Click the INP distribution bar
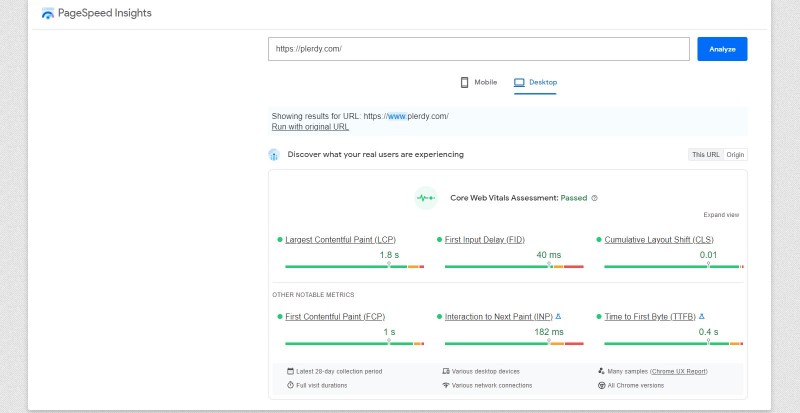Image resolution: width=800 pixels, height=413 pixels. click(514, 344)
